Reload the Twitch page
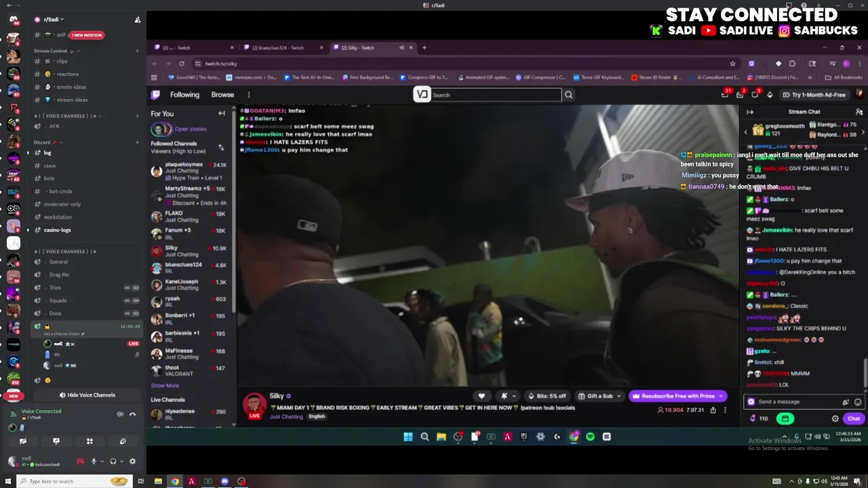This screenshot has height=488, width=868. click(182, 64)
